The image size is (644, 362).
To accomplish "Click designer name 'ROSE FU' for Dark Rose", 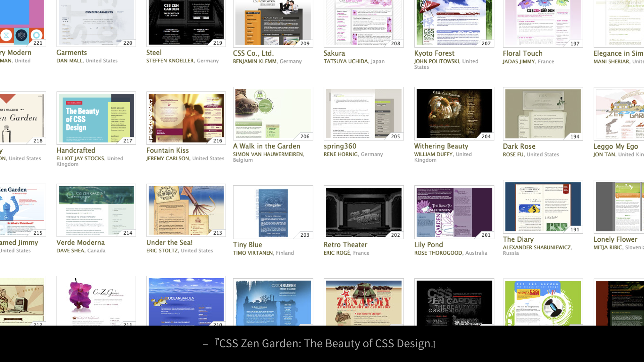I will pyautogui.click(x=513, y=154).
